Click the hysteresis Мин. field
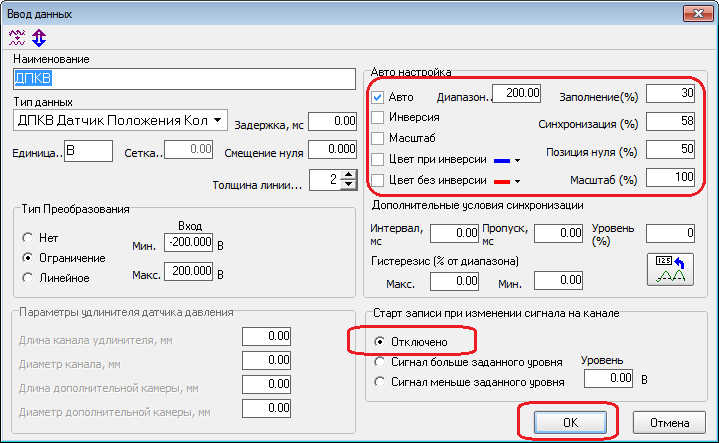 click(559, 281)
